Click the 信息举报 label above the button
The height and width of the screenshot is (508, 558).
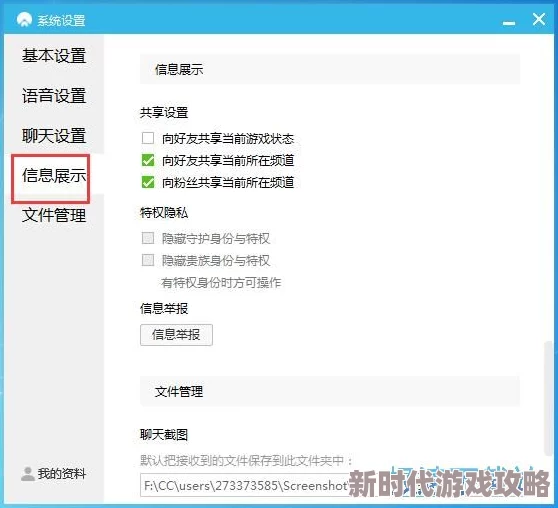164,308
